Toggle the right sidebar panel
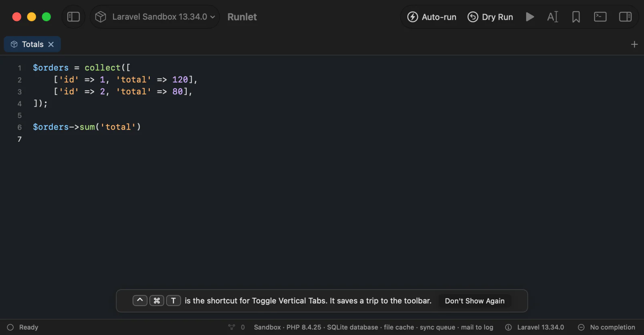 [x=625, y=17]
